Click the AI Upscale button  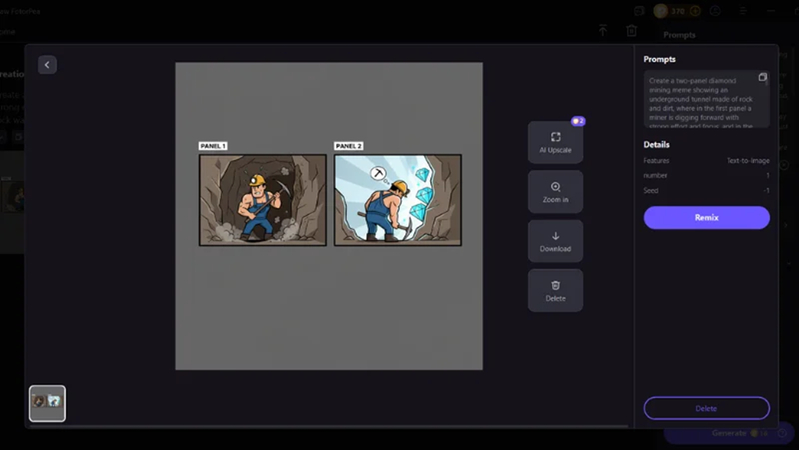[x=555, y=142]
